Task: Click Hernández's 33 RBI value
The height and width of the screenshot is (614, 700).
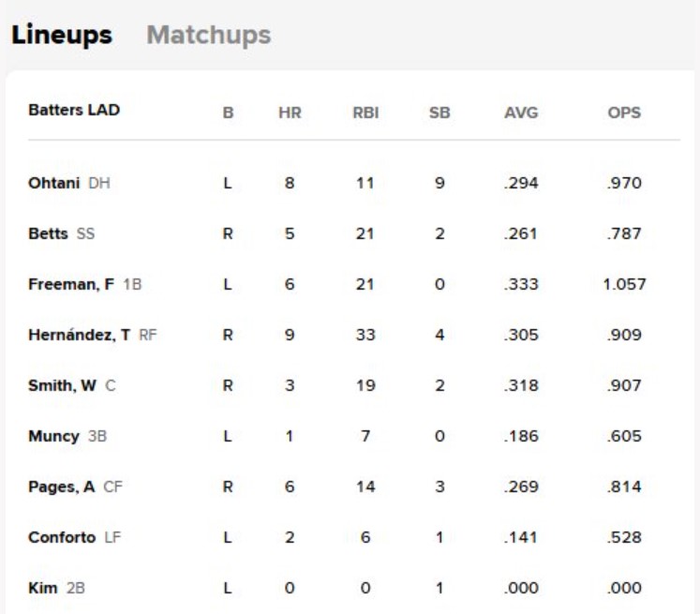Action: [365, 336]
